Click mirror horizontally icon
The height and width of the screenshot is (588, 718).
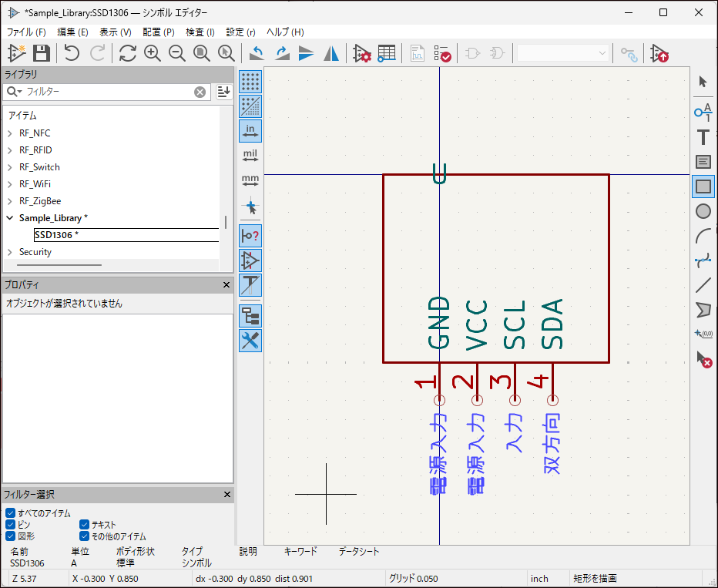(x=331, y=53)
